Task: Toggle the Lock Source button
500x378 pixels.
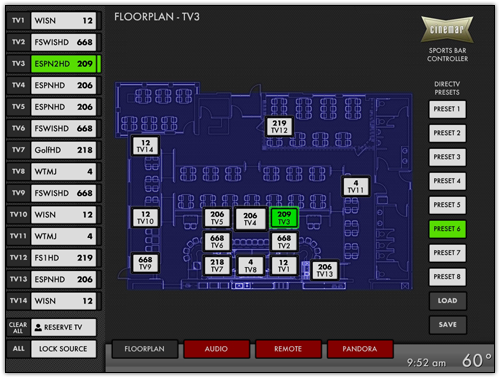Action: point(63,349)
